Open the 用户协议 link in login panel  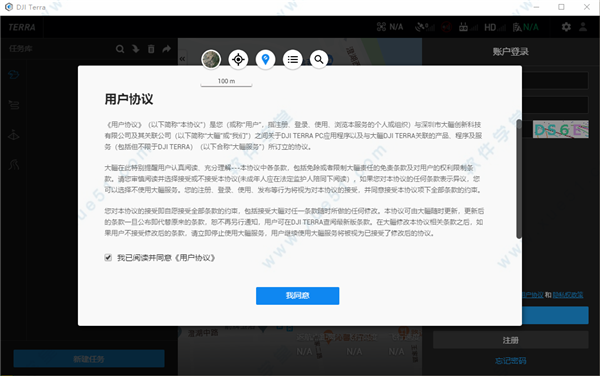pyautogui.click(x=533, y=295)
